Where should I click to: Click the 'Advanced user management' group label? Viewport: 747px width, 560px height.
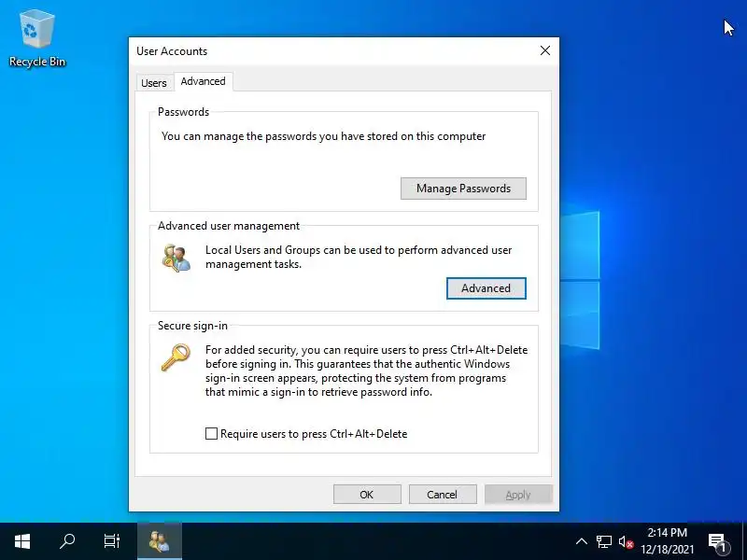click(x=229, y=226)
